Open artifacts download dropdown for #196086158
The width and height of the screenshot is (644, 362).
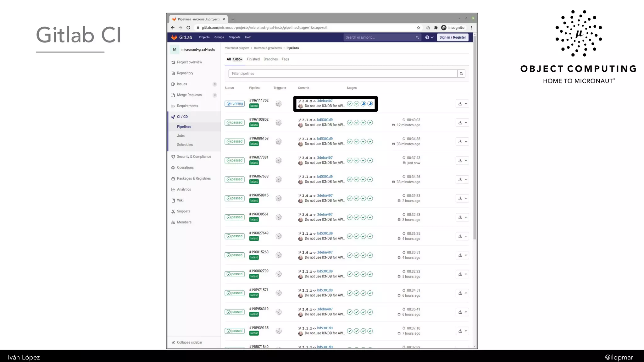462,142
